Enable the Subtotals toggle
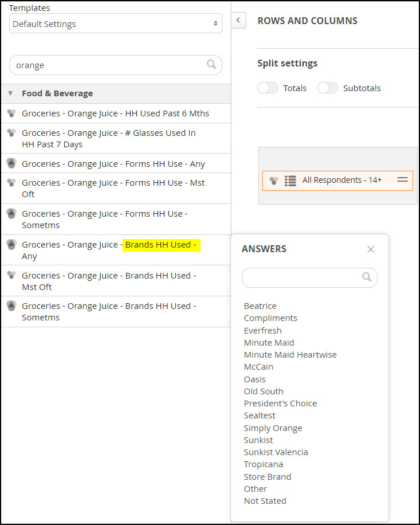420x525 pixels. pyautogui.click(x=327, y=88)
